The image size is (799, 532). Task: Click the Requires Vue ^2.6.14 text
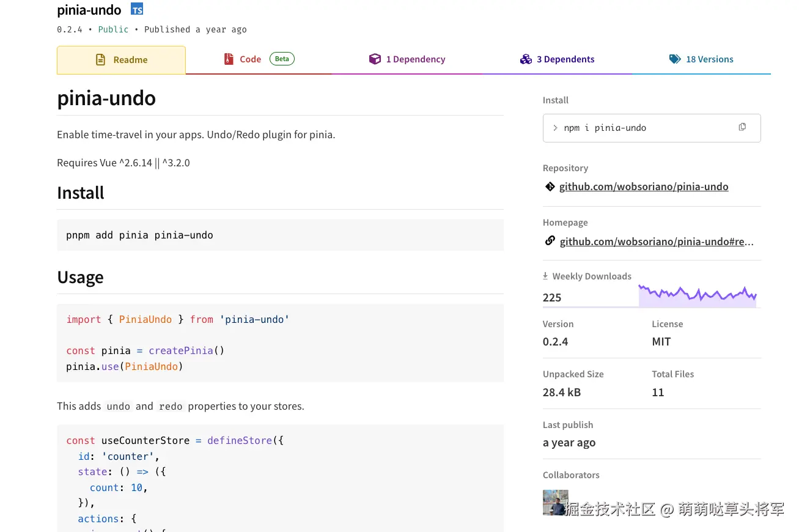(123, 163)
